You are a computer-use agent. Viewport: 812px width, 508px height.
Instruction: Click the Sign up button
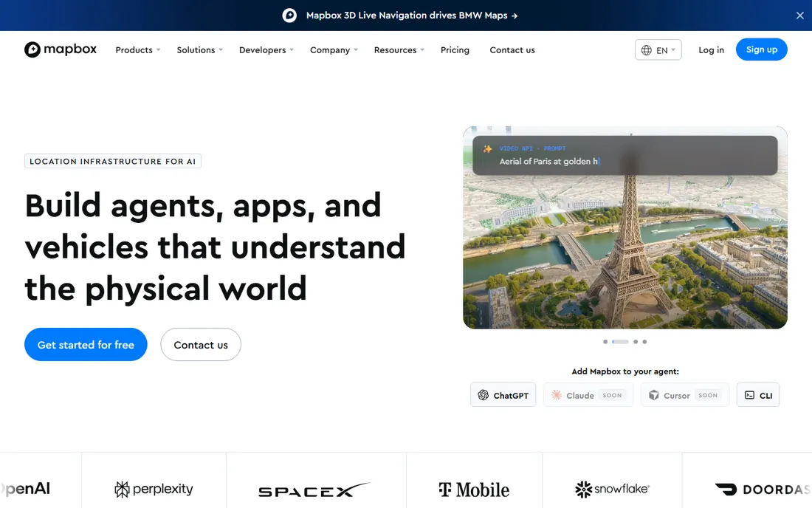(761, 49)
